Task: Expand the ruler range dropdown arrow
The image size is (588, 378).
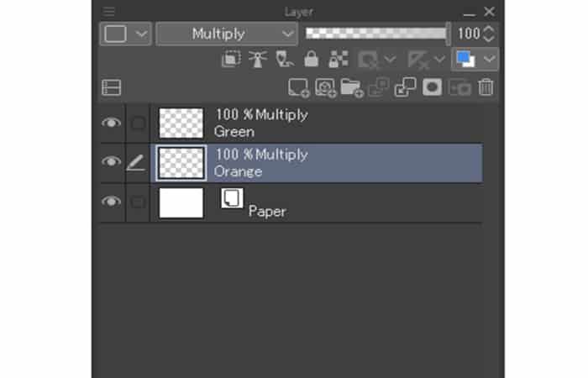Action: [x=439, y=59]
